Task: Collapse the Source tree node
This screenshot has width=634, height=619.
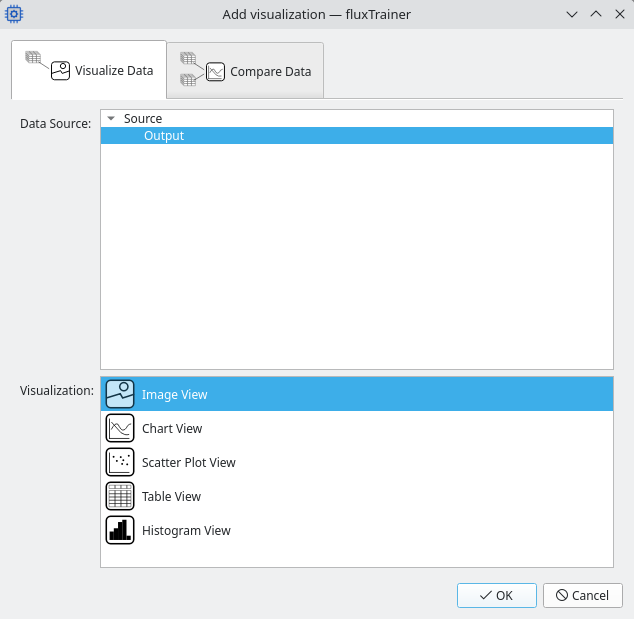Action: tap(111, 118)
